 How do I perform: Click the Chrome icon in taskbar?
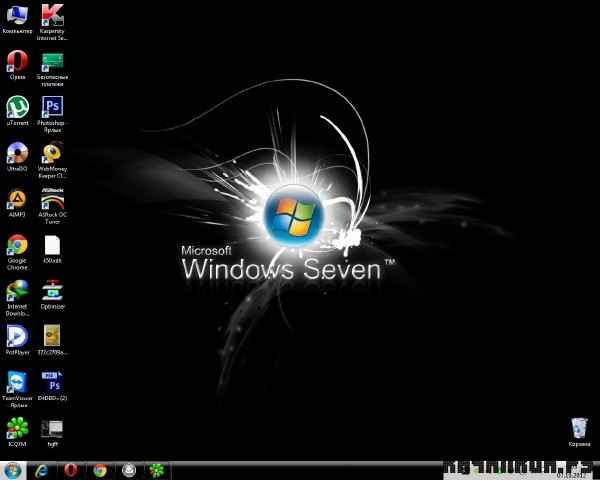[100, 470]
